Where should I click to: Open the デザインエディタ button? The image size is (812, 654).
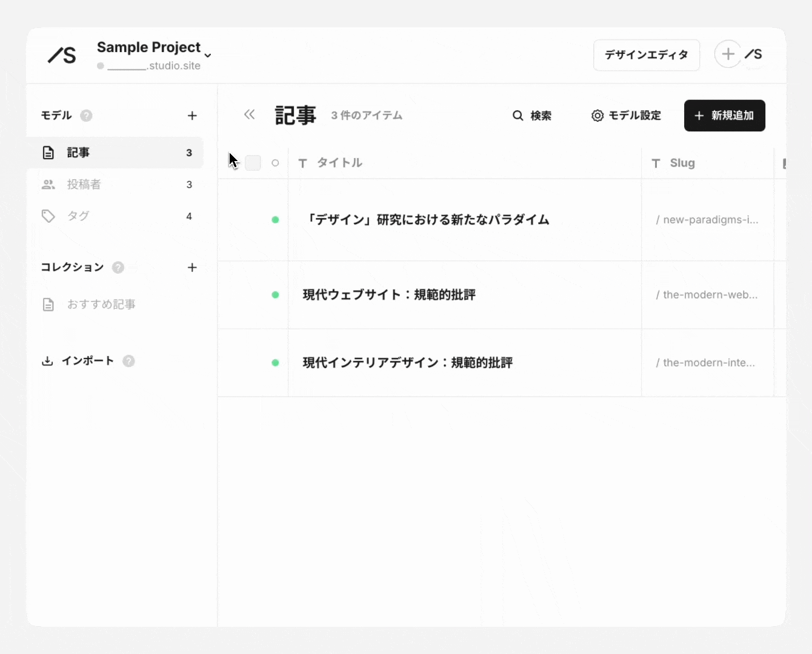pyautogui.click(x=647, y=55)
